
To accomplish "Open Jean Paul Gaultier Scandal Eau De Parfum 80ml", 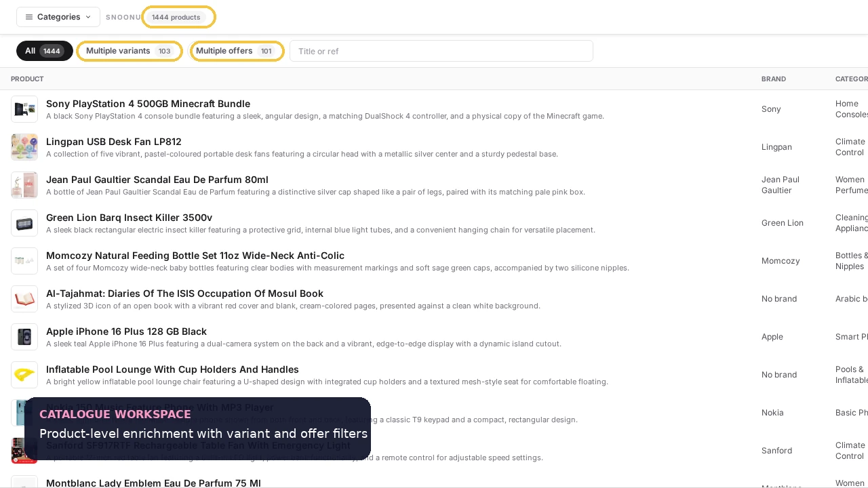I will click(157, 180).
